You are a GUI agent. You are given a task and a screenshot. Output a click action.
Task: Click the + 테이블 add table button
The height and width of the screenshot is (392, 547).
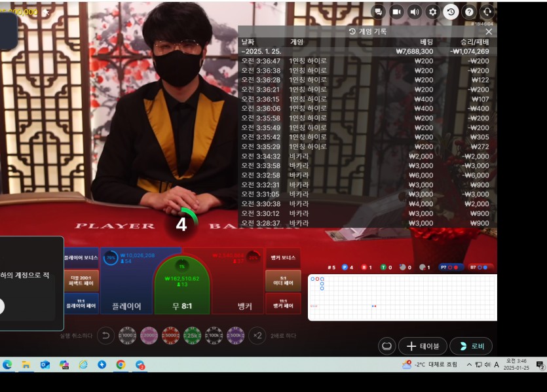click(x=423, y=346)
